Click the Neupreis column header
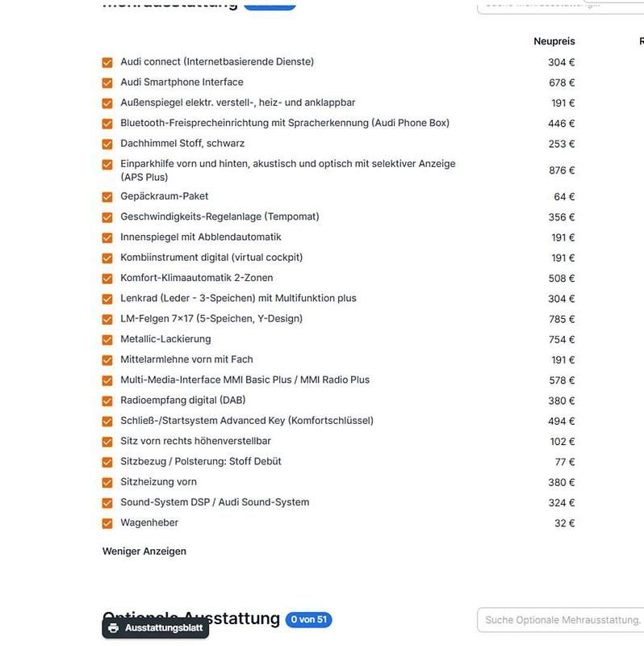 point(554,41)
